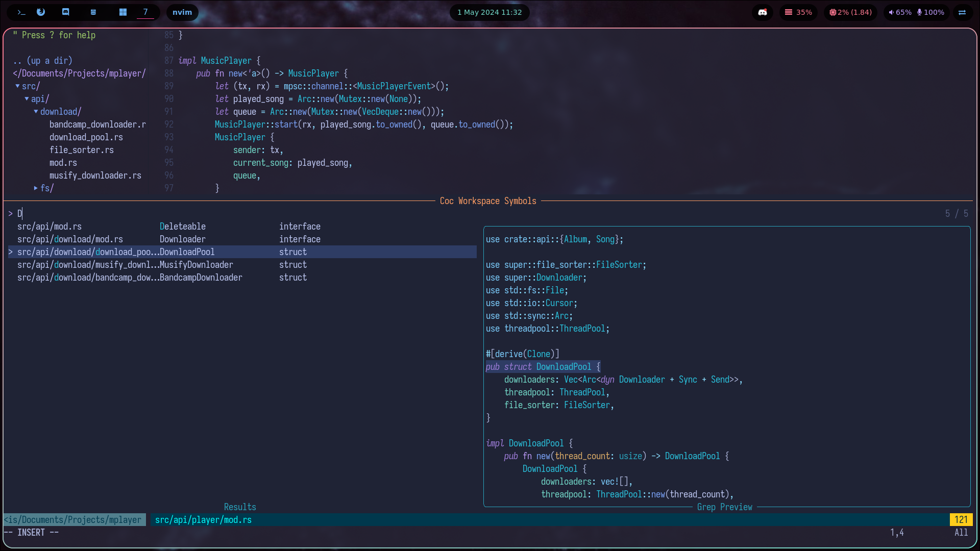Select the Deleteable interface result

182,227
